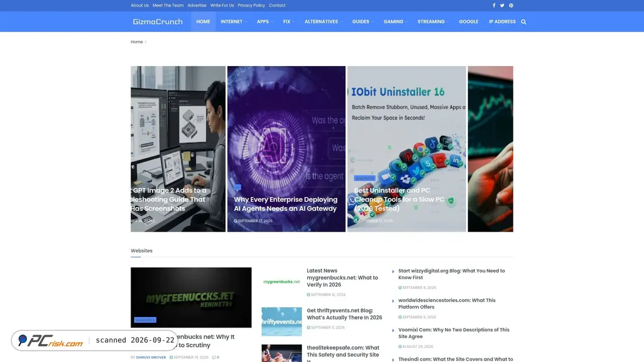Screen dimensions: 644x362
Task: Open the GPT Image 2 slider article
Action: (x=170, y=199)
